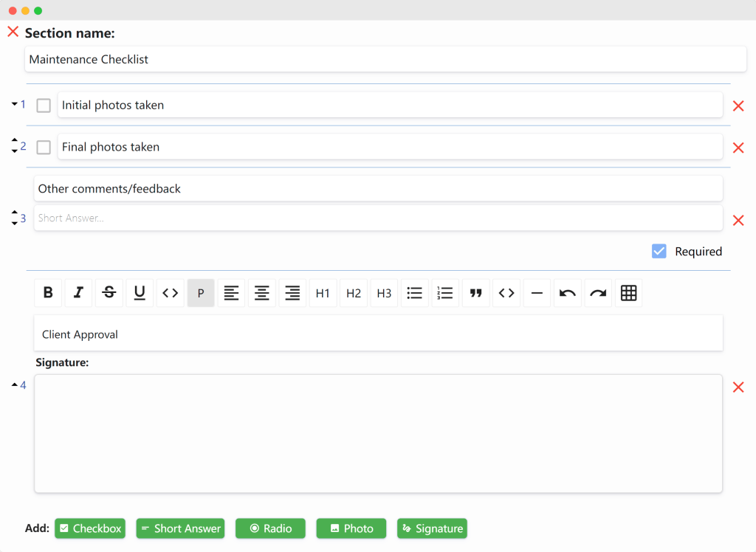Insert a table using the table icon
The height and width of the screenshot is (552, 756).
(628, 293)
